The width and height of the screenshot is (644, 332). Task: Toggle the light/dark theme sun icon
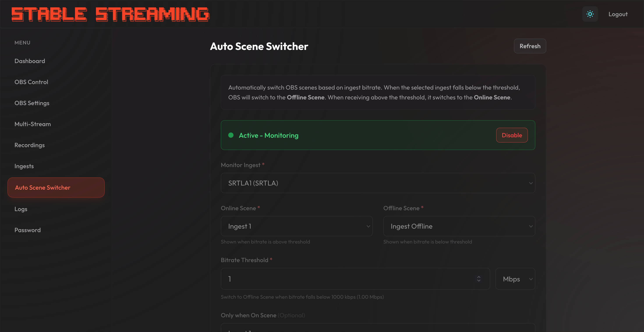pyautogui.click(x=590, y=14)
